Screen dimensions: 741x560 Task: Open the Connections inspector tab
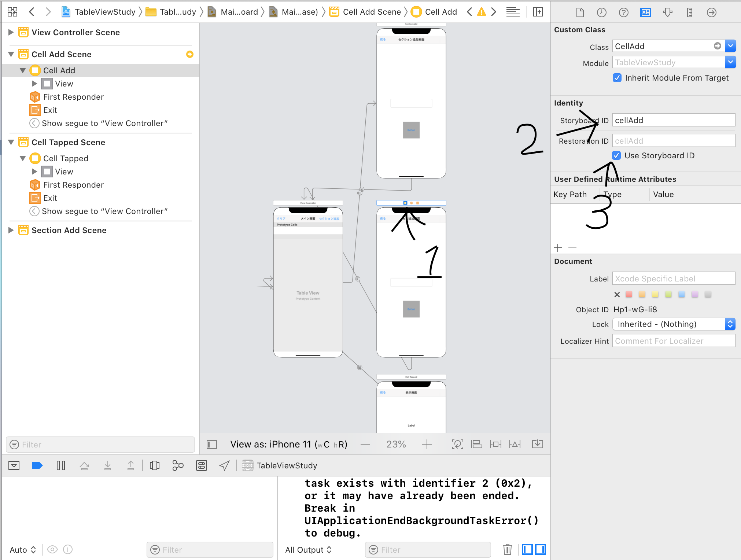(x=711, y=12)
